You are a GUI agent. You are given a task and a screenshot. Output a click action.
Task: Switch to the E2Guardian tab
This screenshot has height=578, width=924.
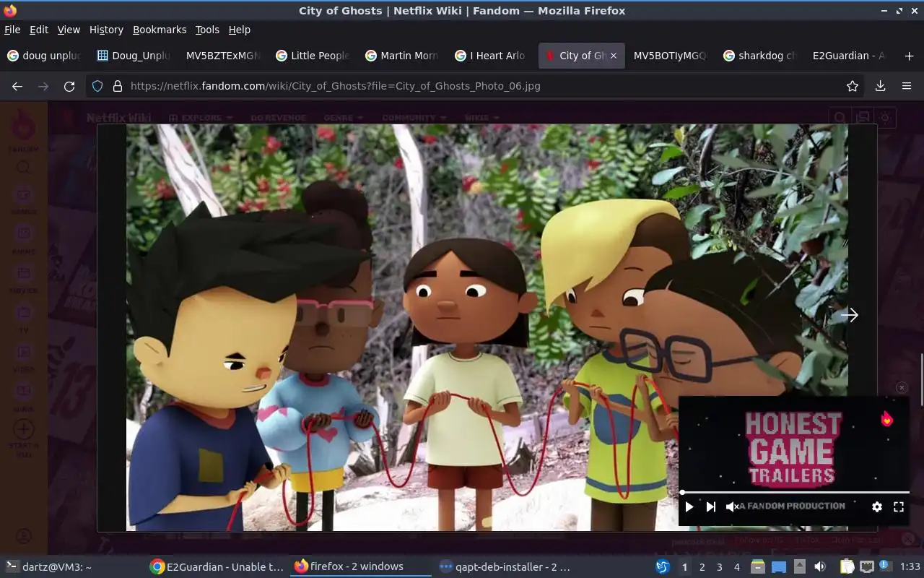849,56
